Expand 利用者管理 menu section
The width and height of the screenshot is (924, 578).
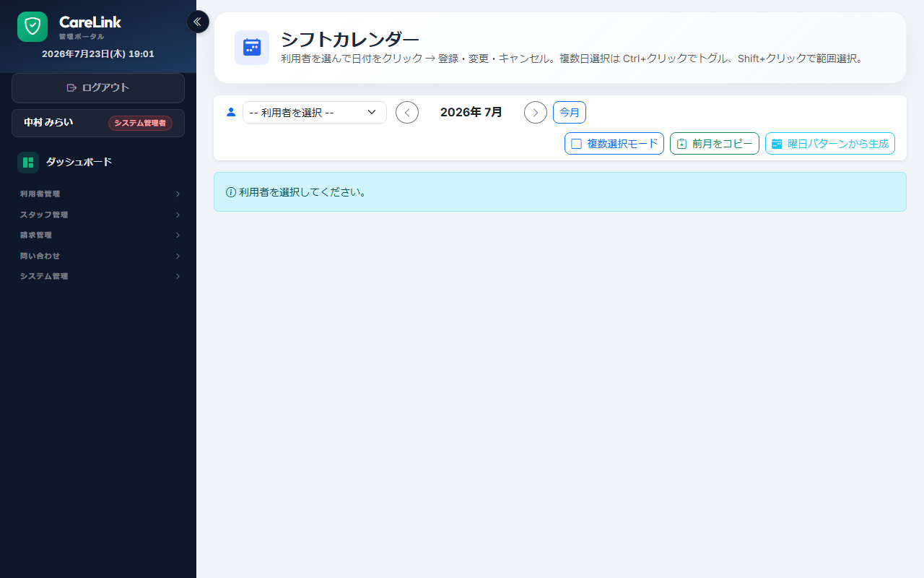[x=100, y=194]
